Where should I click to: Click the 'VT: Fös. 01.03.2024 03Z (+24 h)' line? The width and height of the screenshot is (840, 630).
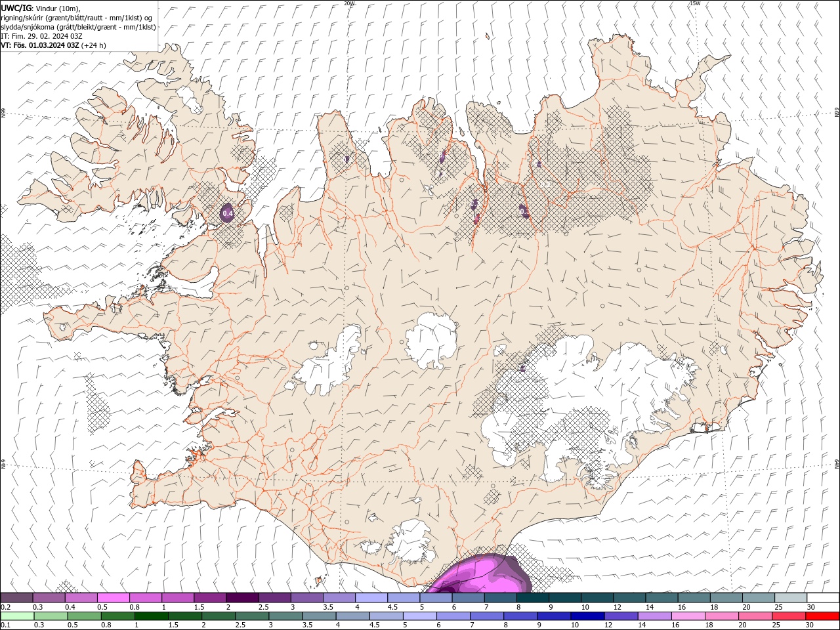tap(54, 45)
